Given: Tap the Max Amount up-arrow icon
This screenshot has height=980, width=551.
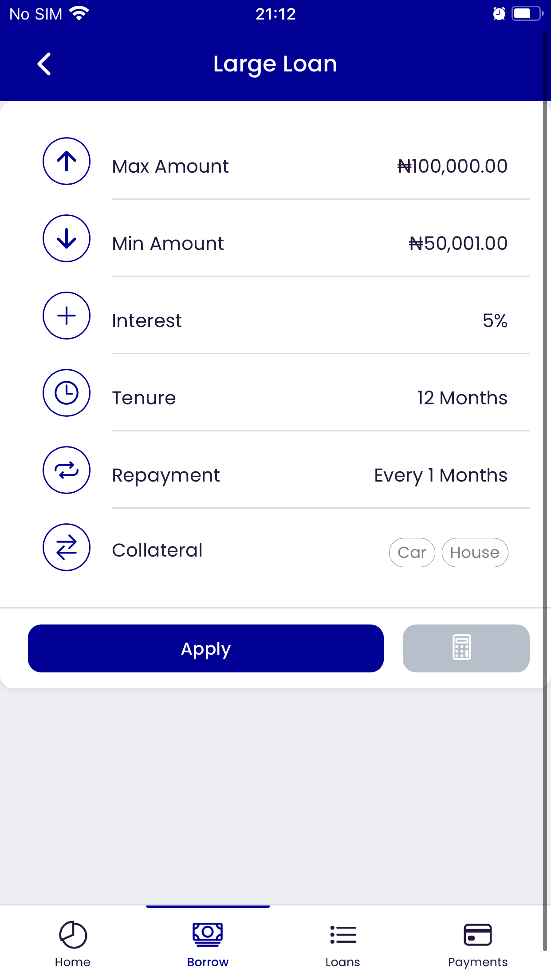Looking at the screenshot, I should click(x=67, y=161).
